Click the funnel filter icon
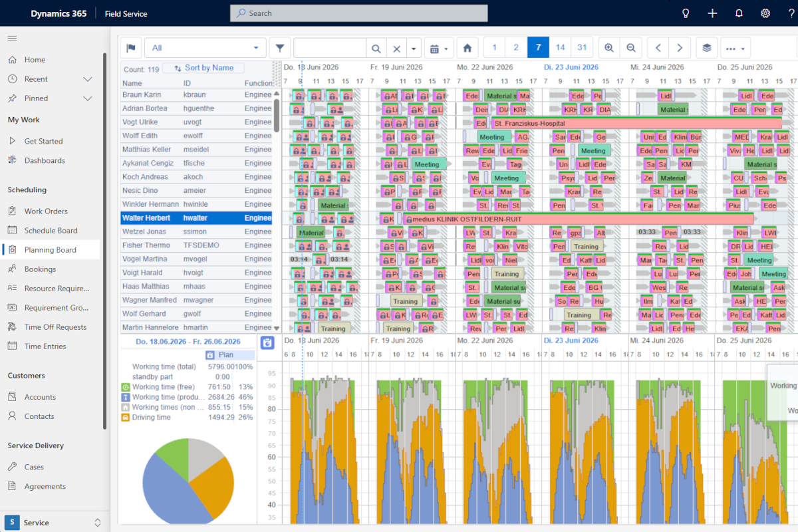This screenshot has height=532, width=798. pyautogui.click(x=280, y=48)
